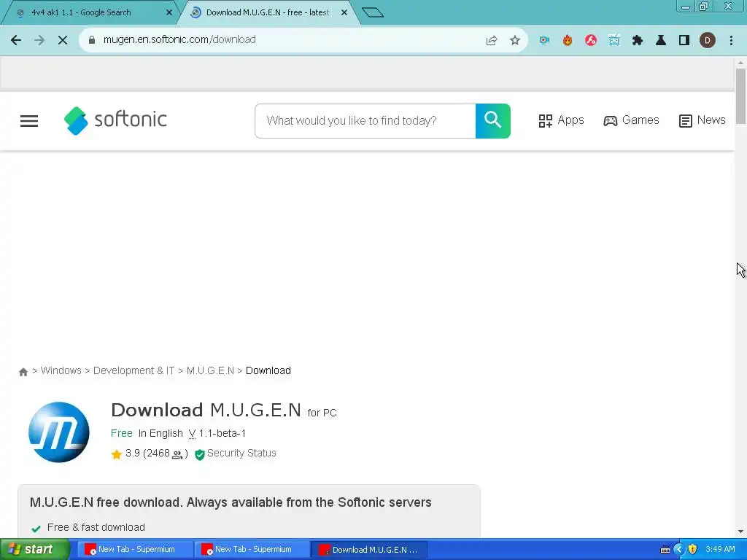747x560 pixels.
Task: Click the yellow rating star
Action: pos(116,454)
